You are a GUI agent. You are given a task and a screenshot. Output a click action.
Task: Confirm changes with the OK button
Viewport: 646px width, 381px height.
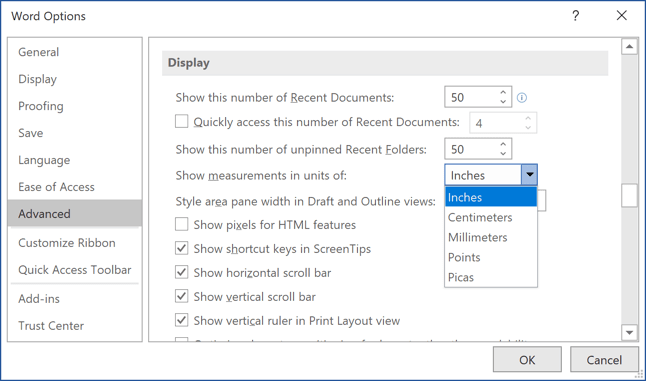coord(527,360)
